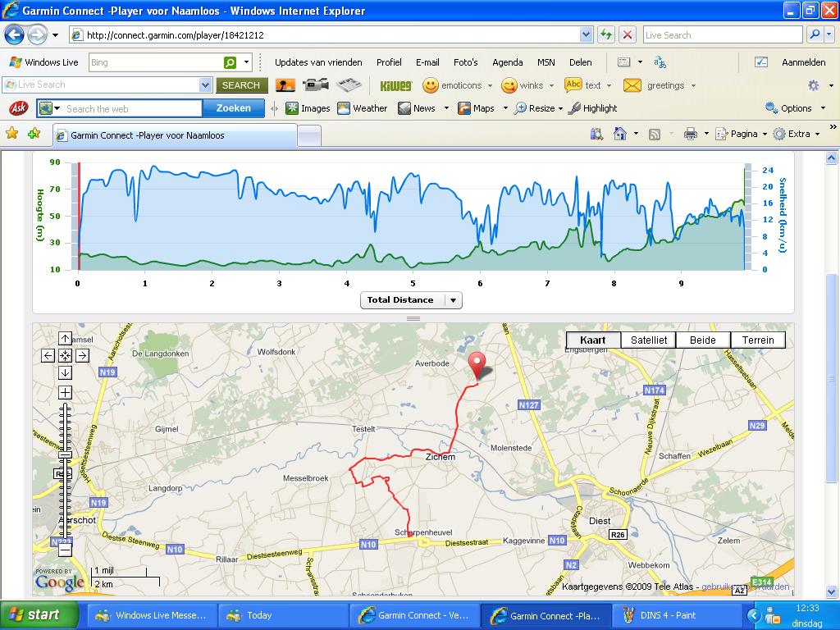Click the map recenter button between arrows

66,355
